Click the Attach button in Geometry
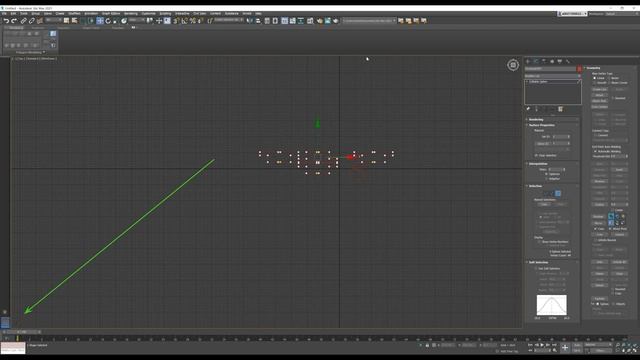 [x=600, y=95]
